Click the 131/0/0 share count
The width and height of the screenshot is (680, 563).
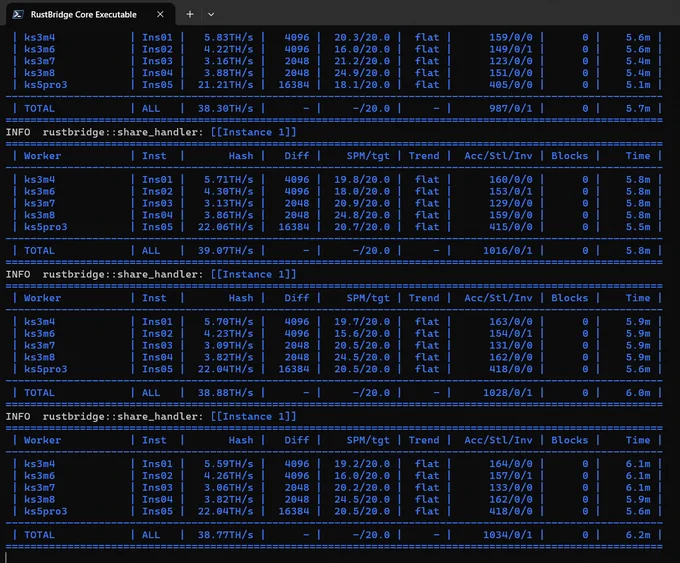pyautogui.click(x=511, y=345)
